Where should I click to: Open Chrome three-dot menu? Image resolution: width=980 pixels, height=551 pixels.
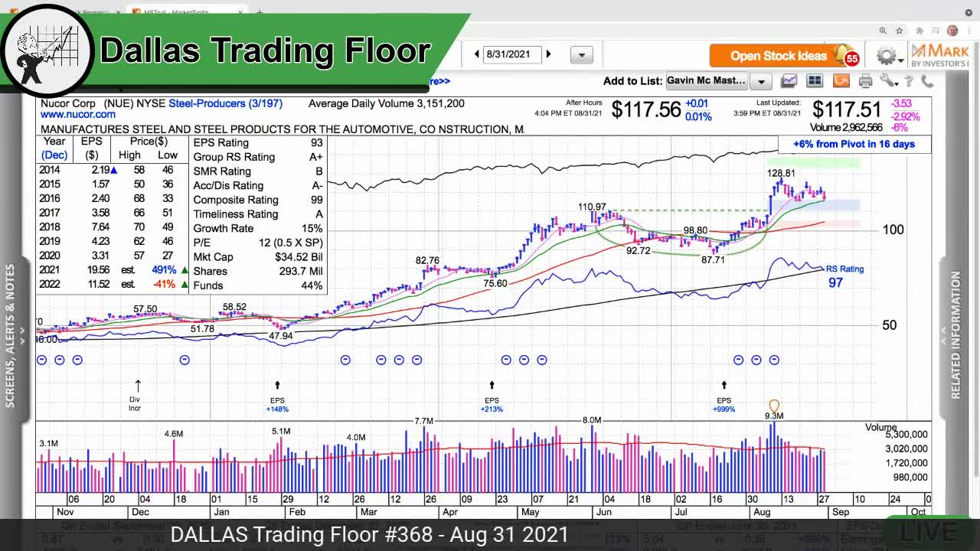[969, 31]
